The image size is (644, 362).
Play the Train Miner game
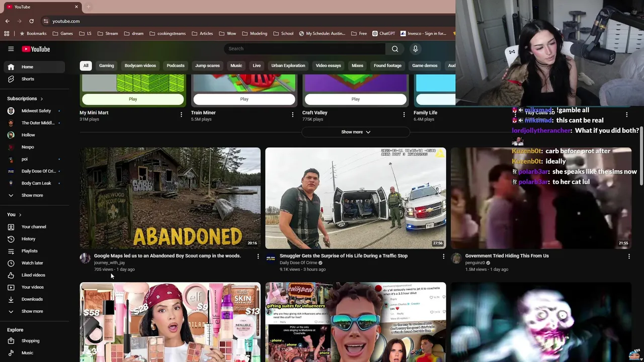point(244,99)
